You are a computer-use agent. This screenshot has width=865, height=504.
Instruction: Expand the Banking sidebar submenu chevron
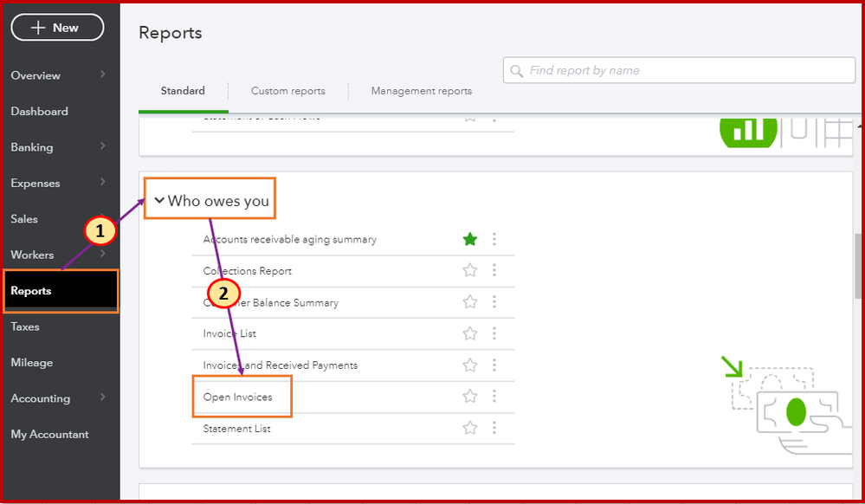[x=103, y=146]
